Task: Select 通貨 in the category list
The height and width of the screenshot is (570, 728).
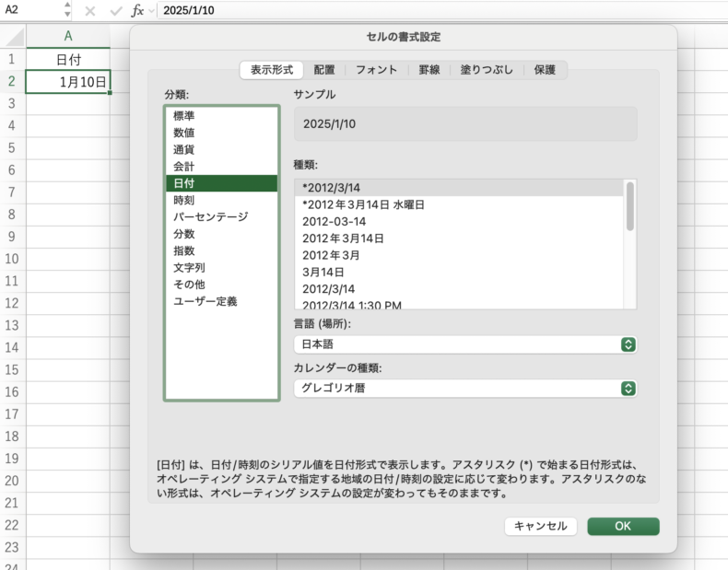Action: (183, 149)
